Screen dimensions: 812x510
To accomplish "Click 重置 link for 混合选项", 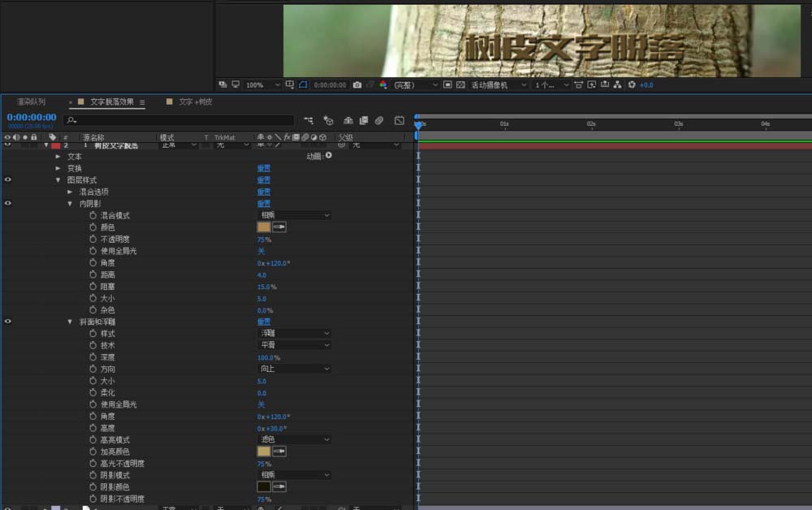I will click(264, 192).
